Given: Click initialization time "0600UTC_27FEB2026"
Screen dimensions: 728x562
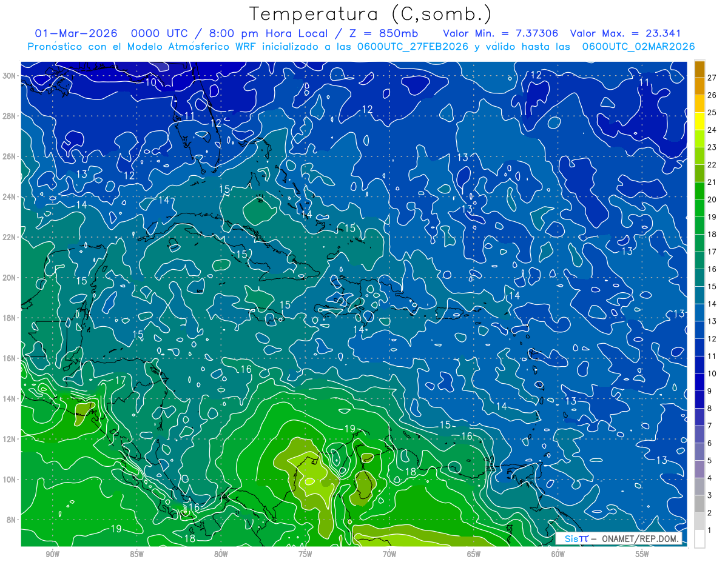Looking at the screenshot, I should click(x=413, y=47).
